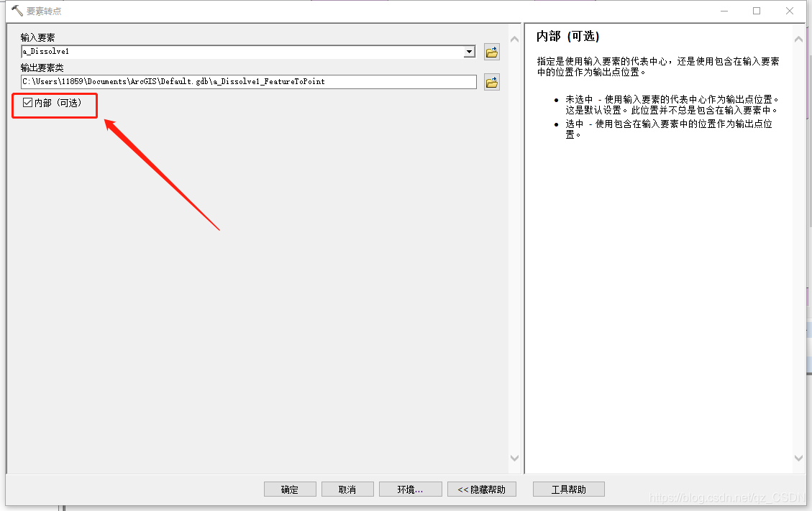812x511 pixels.
Task: Close the 要素转点 dialog window
Action: click(789, 11)
